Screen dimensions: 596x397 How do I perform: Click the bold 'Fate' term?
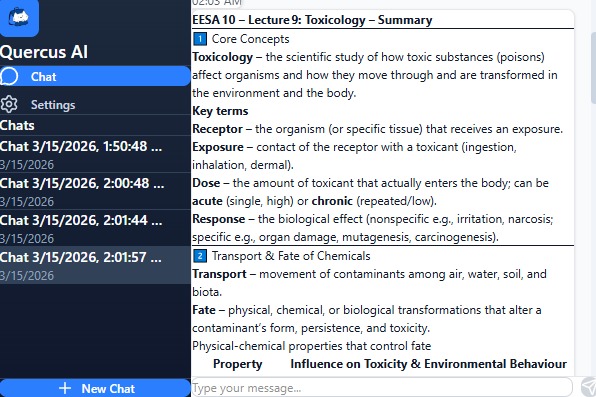point(204,310)
